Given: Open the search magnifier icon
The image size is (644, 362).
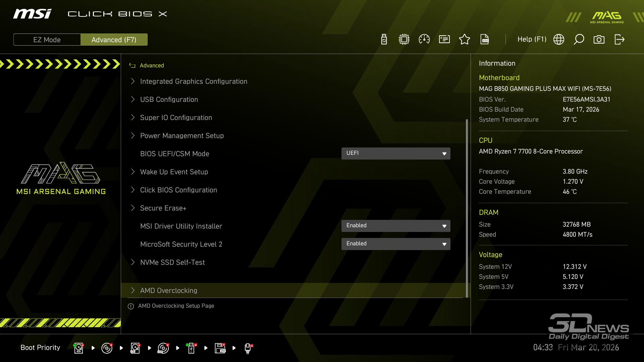Looking at the screenshot, I should 579,40.
